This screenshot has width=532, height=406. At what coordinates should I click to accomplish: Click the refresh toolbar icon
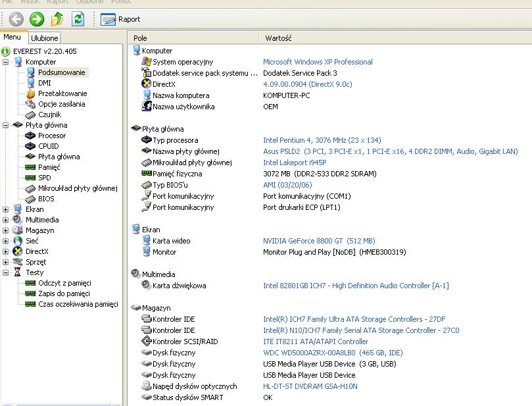pos(78,19)
